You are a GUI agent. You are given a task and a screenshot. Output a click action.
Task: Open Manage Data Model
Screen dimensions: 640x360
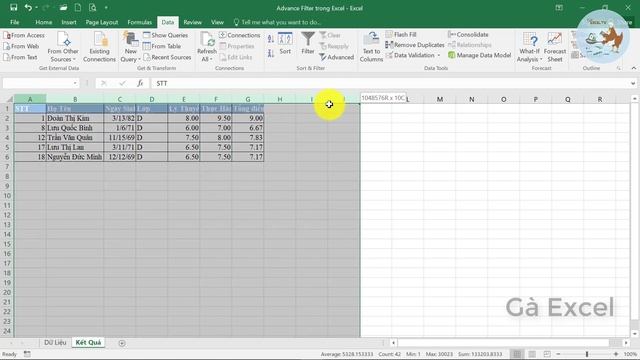click(x=480, y=55)
